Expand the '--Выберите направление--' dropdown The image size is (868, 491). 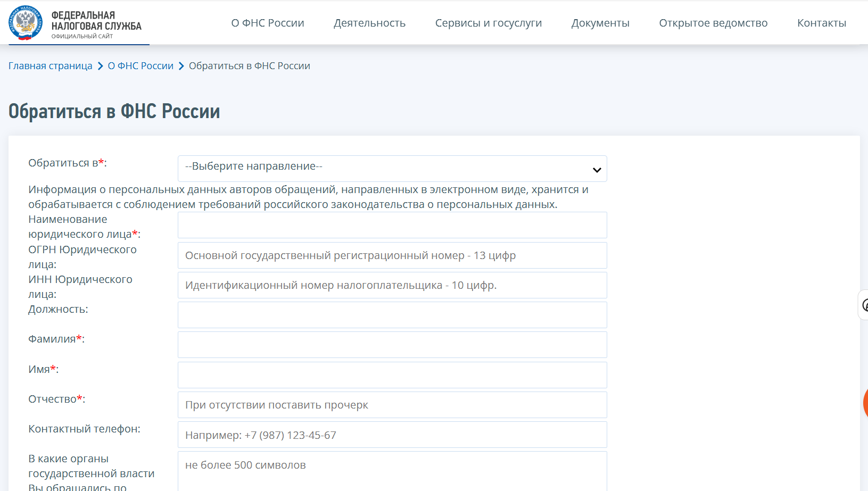coord(392,169)
